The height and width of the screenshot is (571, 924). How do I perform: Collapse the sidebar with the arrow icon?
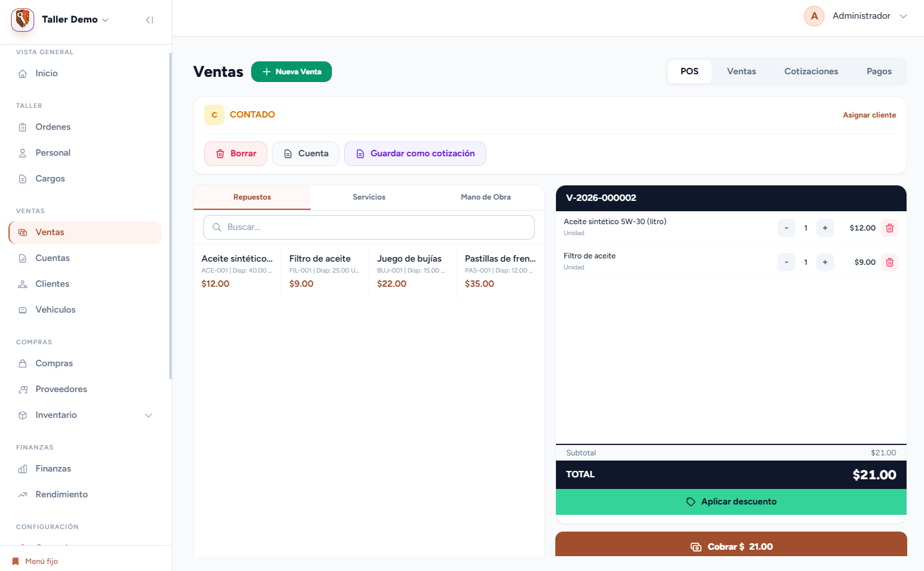[x=149, y=20]
